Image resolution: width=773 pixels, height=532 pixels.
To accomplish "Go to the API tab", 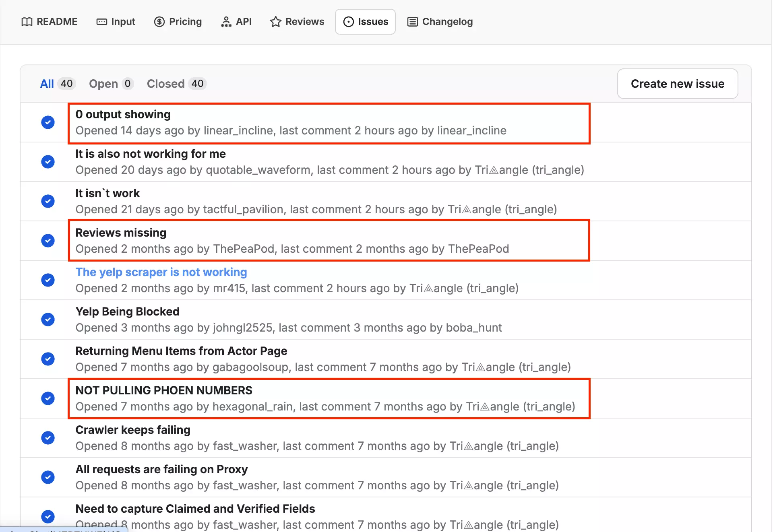I will coord(236,22).
